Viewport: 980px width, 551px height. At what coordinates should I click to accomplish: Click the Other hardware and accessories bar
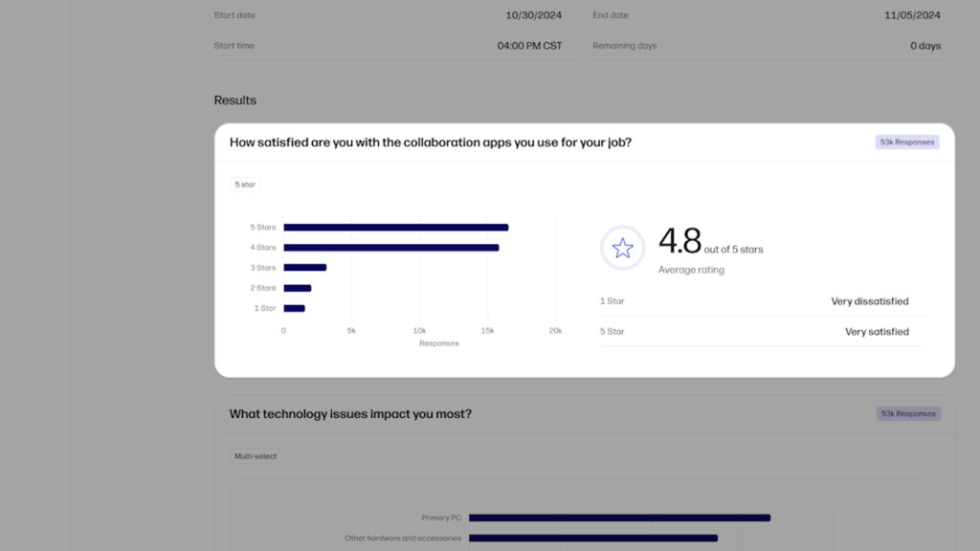(x=593, y=538)
